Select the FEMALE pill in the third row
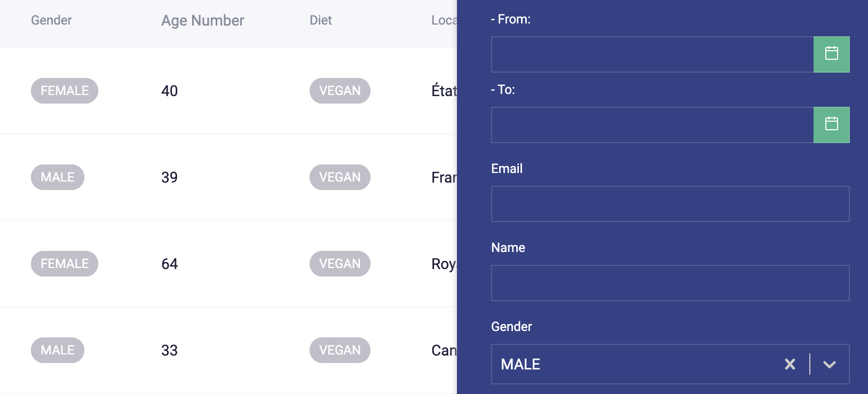This screenshot has width=868, height=394. pos(64,263)
